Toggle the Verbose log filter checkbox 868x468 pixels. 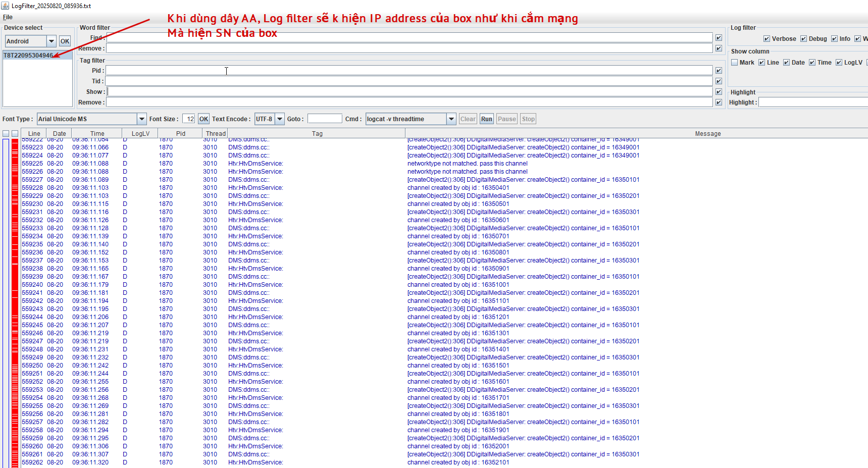click(x=767, y=39)
